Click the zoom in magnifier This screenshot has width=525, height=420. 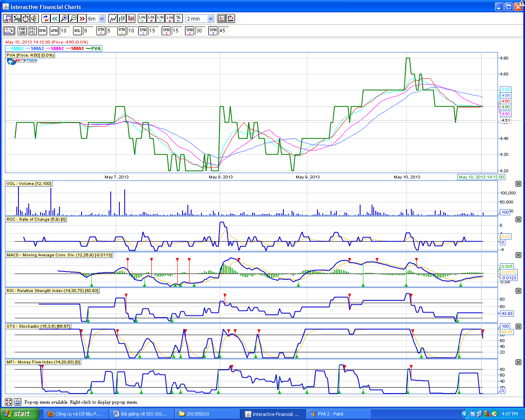click(x=64, y=18)
